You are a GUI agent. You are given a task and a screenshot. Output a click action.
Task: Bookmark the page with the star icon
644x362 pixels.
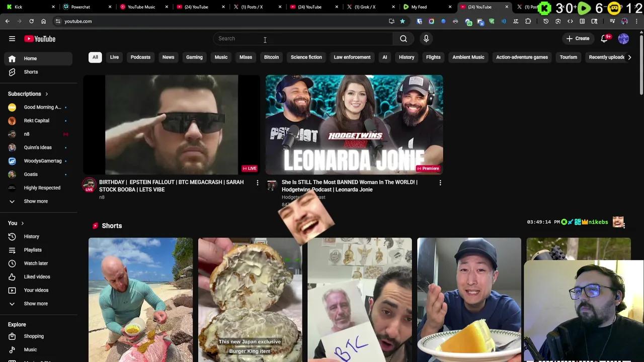(403, 21)
